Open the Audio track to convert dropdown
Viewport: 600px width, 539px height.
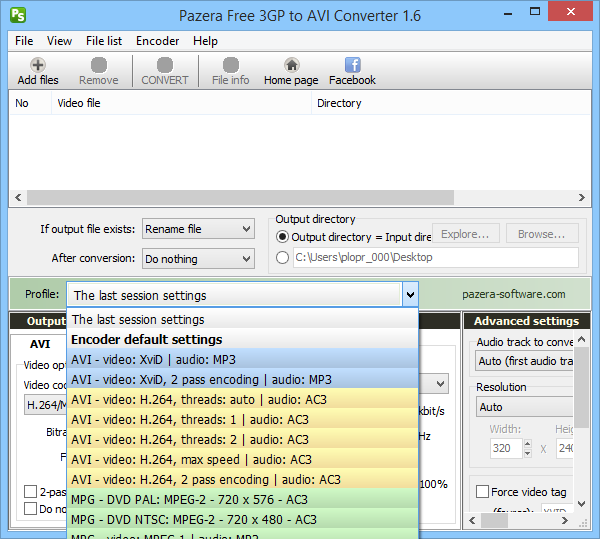[x=525, y=361]
